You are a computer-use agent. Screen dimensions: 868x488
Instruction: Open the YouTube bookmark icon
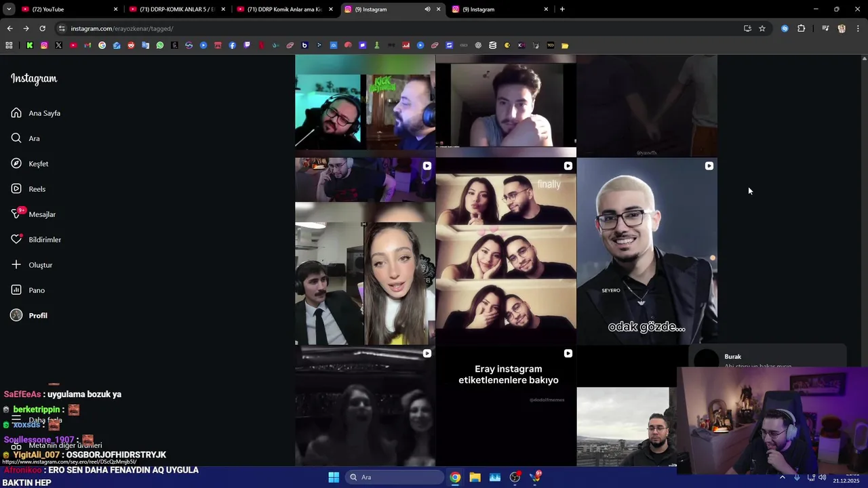(73, 45)
